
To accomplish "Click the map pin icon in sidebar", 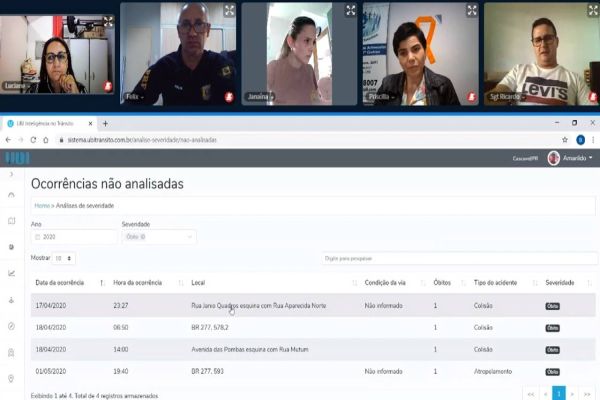I will click(11, 378).
